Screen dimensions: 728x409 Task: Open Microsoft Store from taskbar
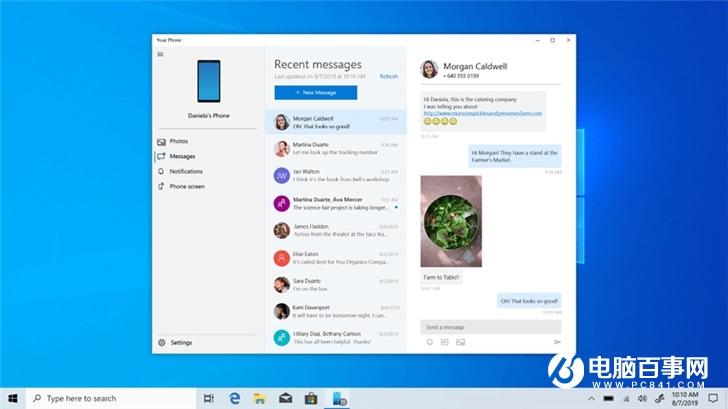(311, 398)
